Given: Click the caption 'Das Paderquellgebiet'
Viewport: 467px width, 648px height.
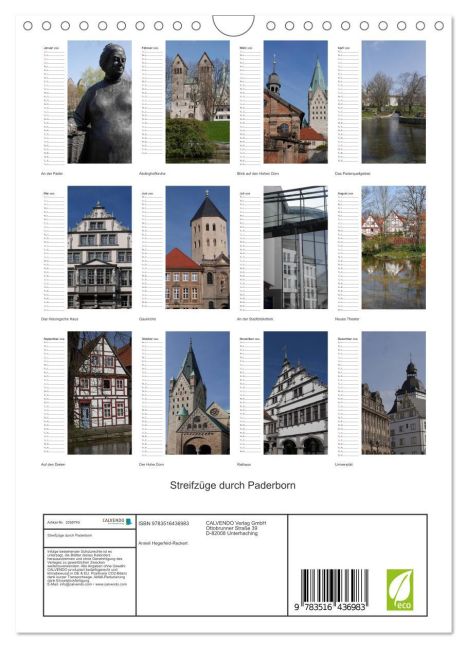Looking at the screenshot, I should 353,174.
